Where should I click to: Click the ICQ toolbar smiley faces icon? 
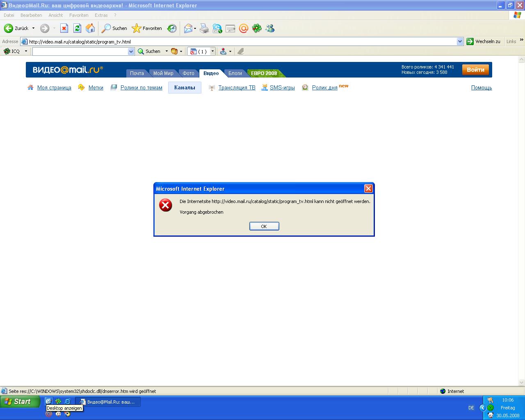coord(174,51)
